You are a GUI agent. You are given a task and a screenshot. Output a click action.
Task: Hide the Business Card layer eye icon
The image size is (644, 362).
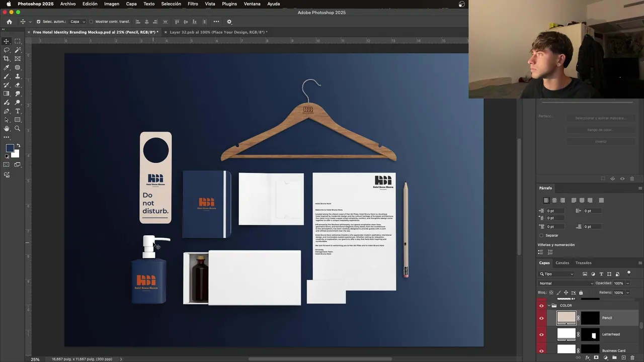[541, 350]
